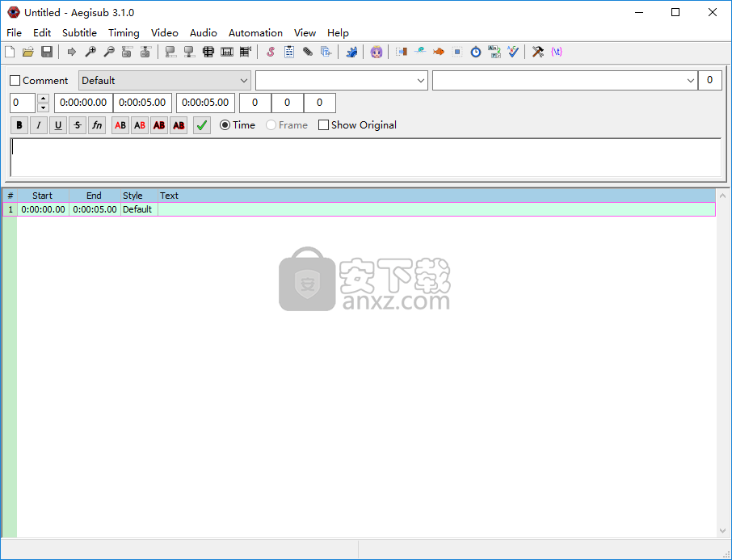Increase layer number with up arrow
The height and width of the screenshot is (560, 732).
tap(43, 98)
